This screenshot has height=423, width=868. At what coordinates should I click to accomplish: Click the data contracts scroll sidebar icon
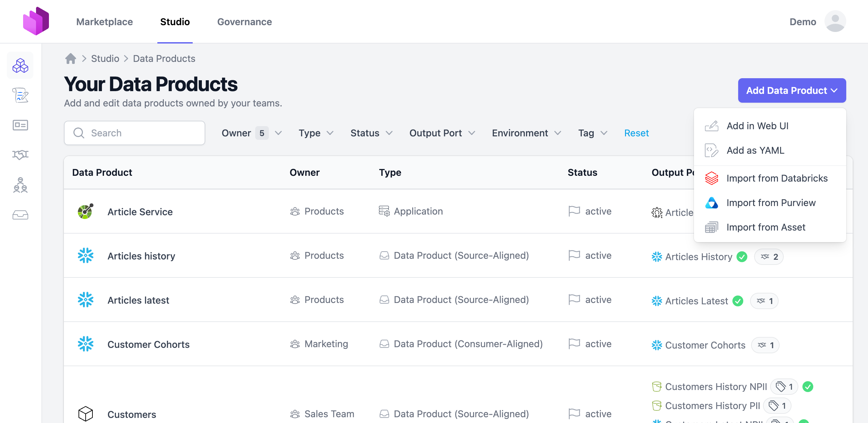[20, 95]
